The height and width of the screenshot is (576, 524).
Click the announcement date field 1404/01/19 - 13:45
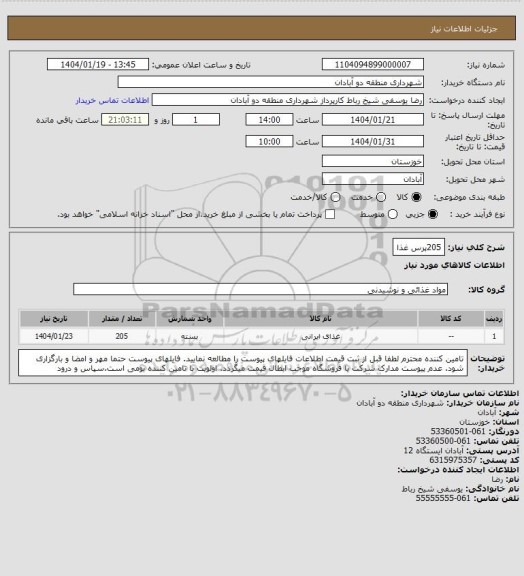98,65
